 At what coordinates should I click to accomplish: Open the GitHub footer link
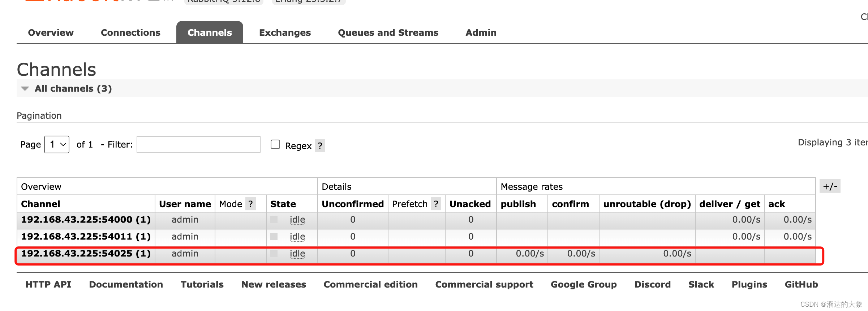pyautogui.click(x=801, y=284)
